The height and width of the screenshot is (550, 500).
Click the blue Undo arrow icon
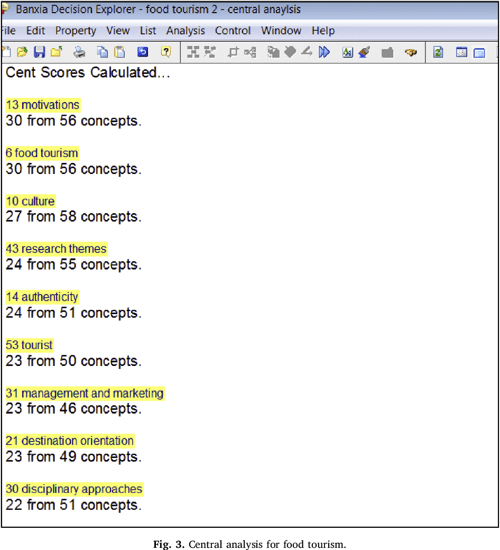142,52
